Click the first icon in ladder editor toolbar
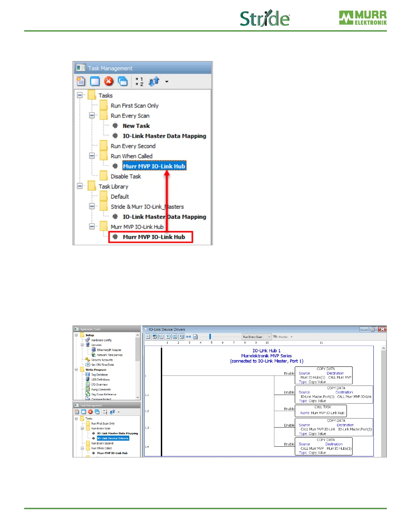The height and width of the screenshot is (532, 411). click(148, 337)
